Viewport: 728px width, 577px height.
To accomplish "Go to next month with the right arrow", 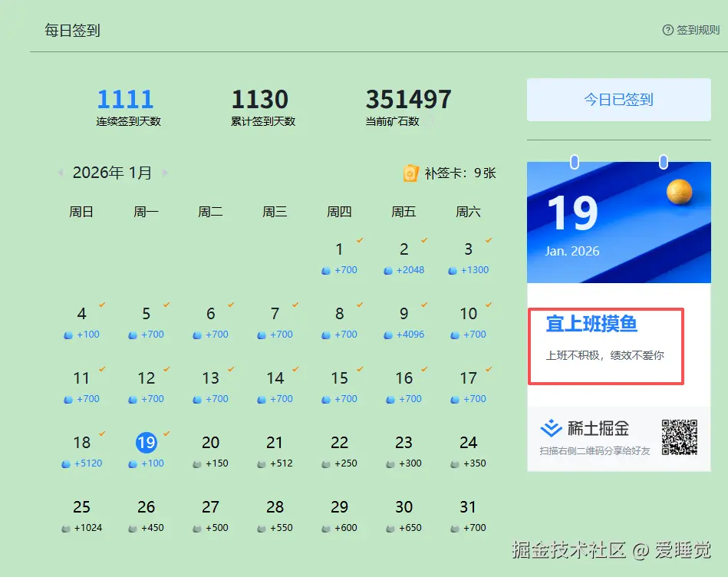I will click(x=166, y=173).
